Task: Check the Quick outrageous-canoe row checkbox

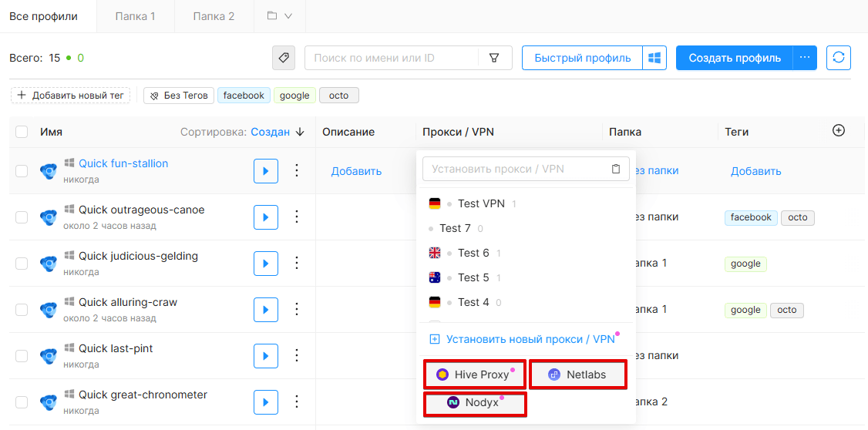Action: coord(22,217)
